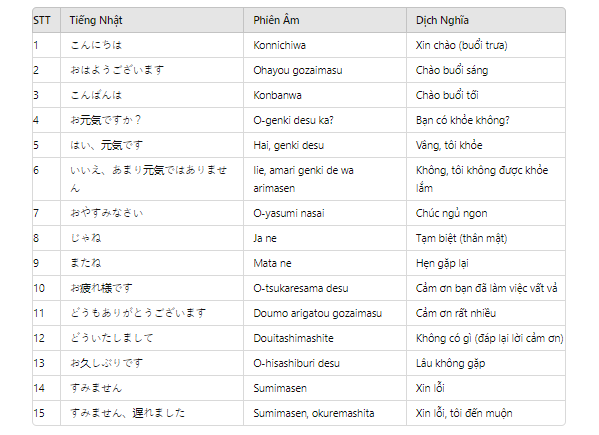Screen dimensions: 599x435
Task: Click the Sumimasen, okuremashita cell
Action: 325,413
